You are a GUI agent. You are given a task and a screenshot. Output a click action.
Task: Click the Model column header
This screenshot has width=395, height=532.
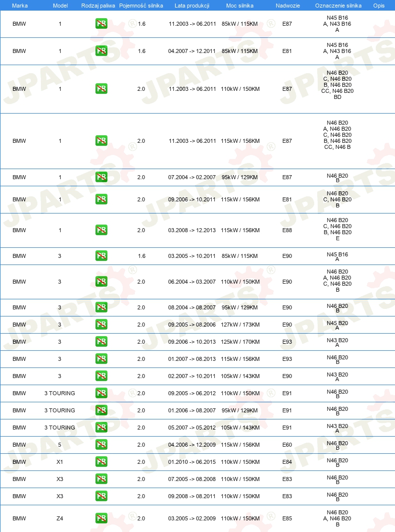pyautogui.click(x=60, y=6)
